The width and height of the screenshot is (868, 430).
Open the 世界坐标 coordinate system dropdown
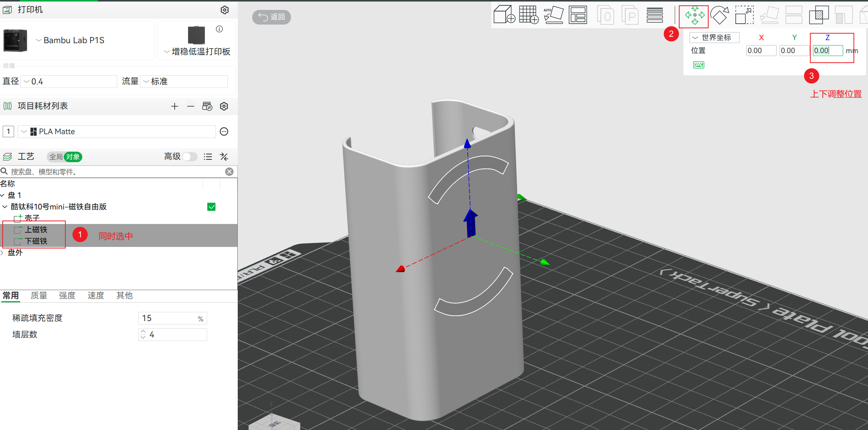[x=714, y=37]
